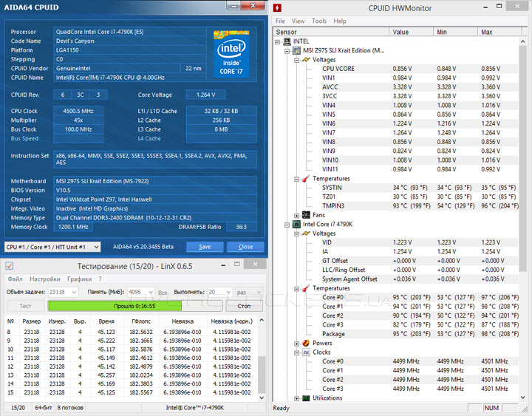This screenshot has height=416, width=532.
Task: Expand the Powers node
Action: (296, 343)
